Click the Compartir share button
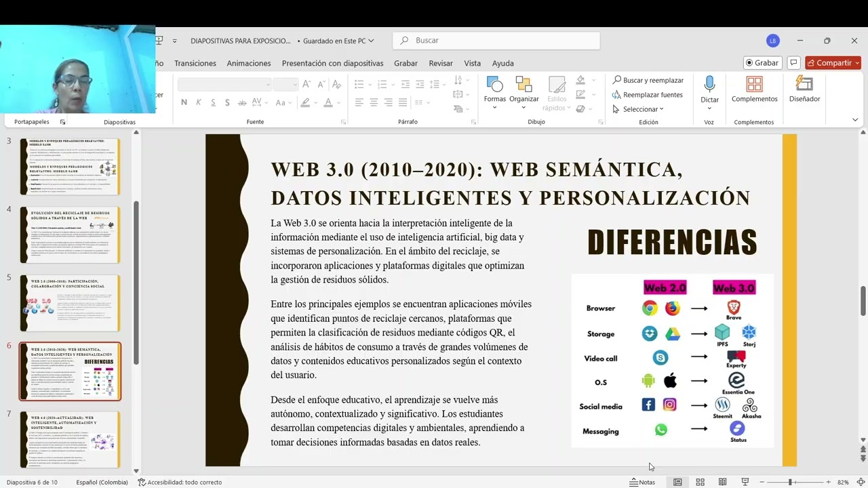 (x=833, y=62)
